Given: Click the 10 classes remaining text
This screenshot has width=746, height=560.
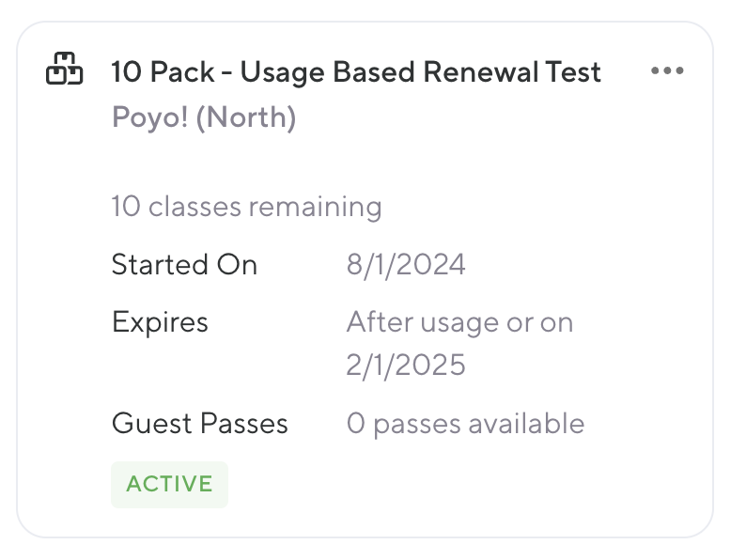Looking at the screenshot, I should tap(246, 207).
